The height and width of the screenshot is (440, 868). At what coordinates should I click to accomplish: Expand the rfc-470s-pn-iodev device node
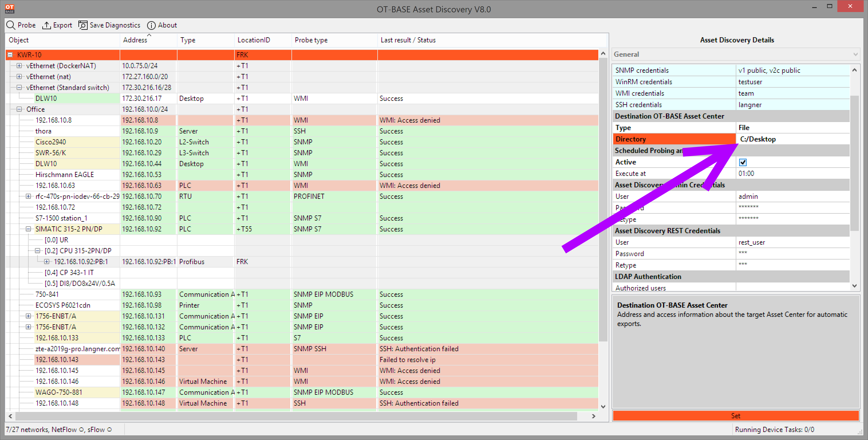click(29, 196)
